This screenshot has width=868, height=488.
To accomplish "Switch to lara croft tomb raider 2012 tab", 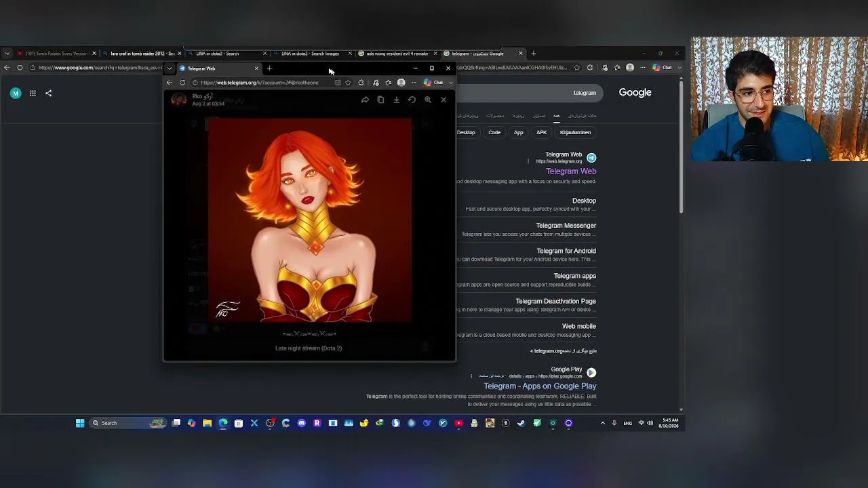I will (142, 54).
